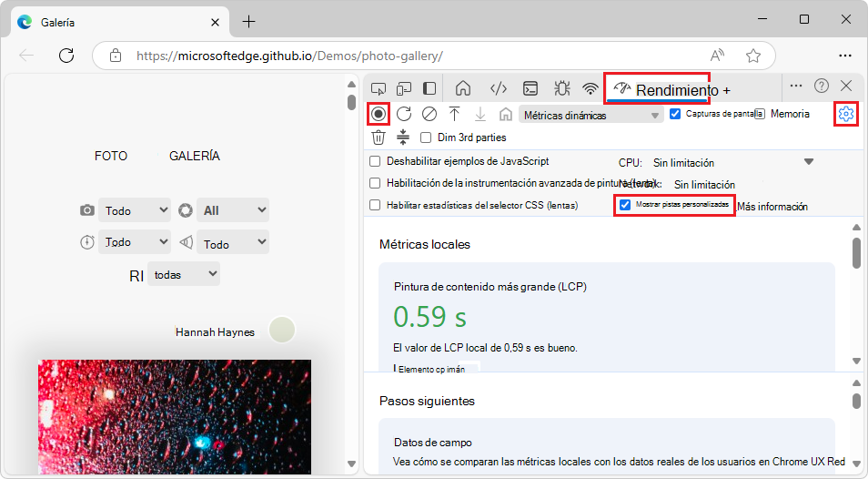Viewport: 868px width, 479px height.
Task: Clear the performance recording
Action: coord(429,114)
